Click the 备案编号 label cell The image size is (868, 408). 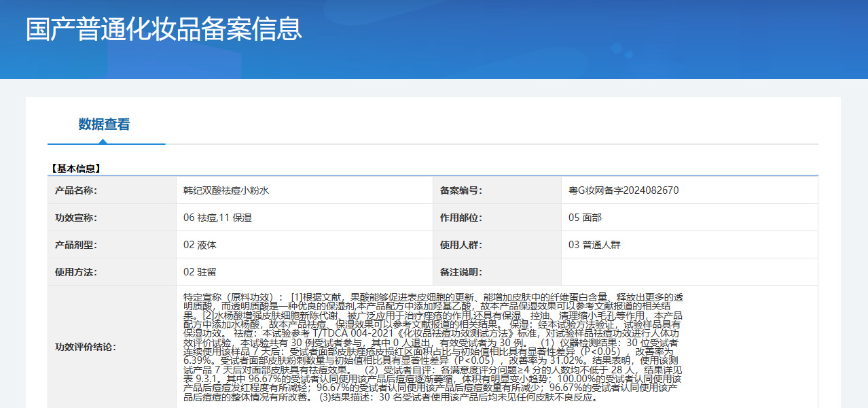pos(497,190)
